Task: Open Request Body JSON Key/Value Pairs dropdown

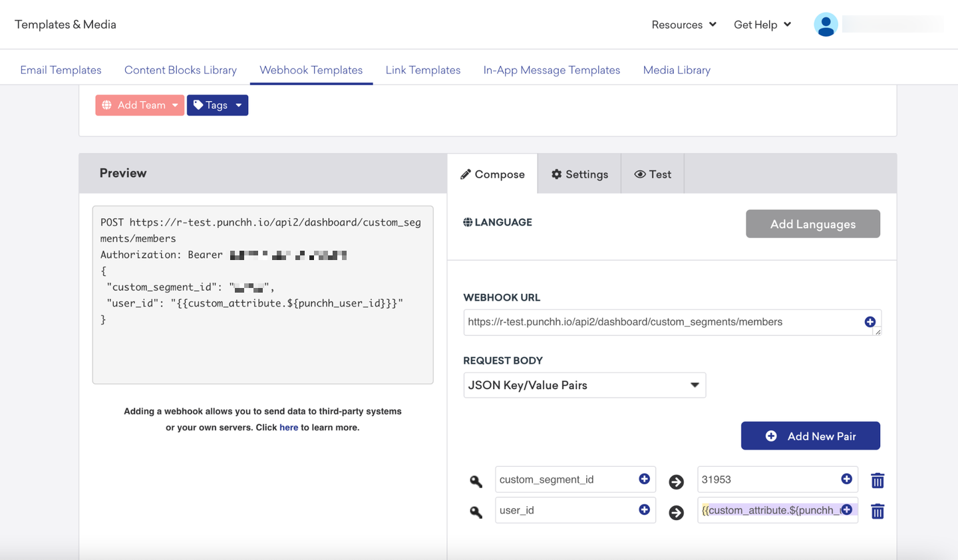Action: point(584,385)
